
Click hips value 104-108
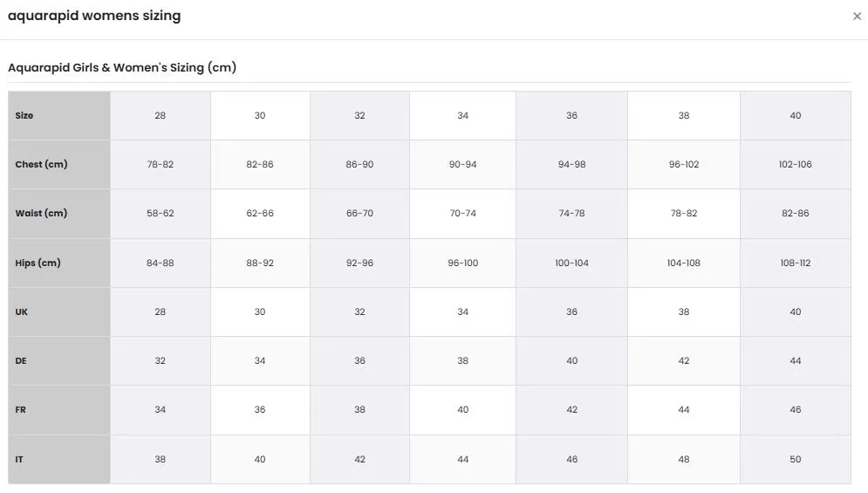684,264
